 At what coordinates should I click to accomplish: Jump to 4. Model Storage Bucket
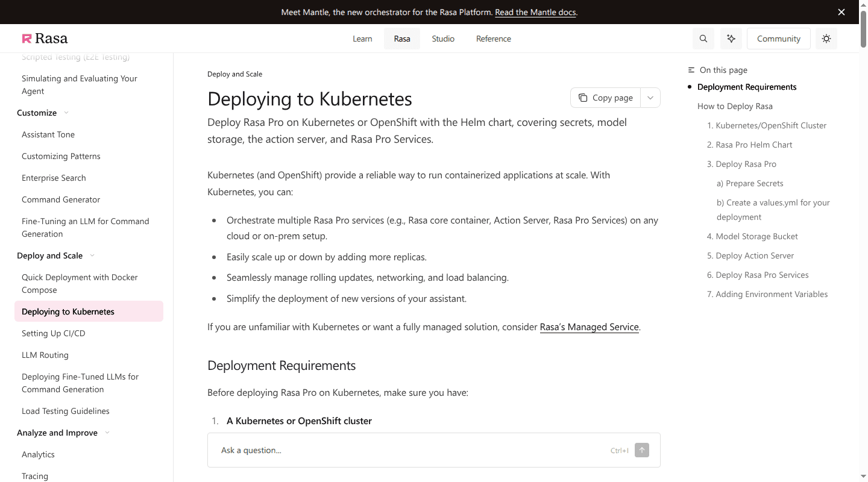coord(752,236)
